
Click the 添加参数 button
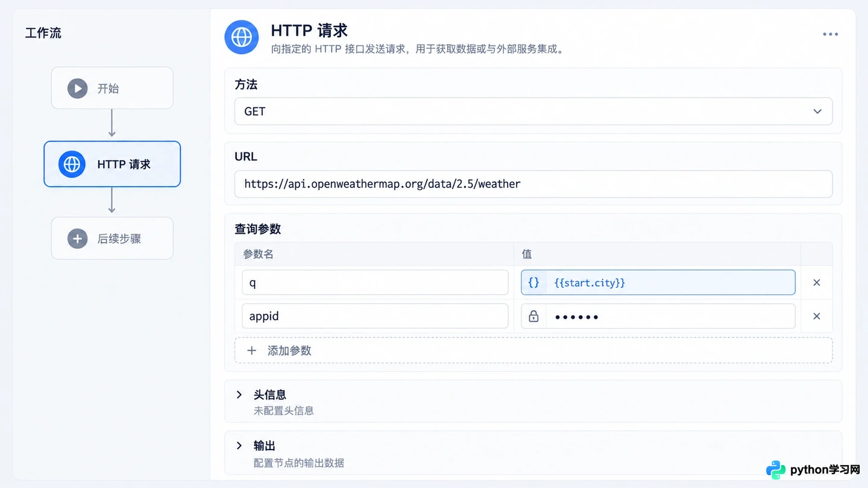point(533,351)
